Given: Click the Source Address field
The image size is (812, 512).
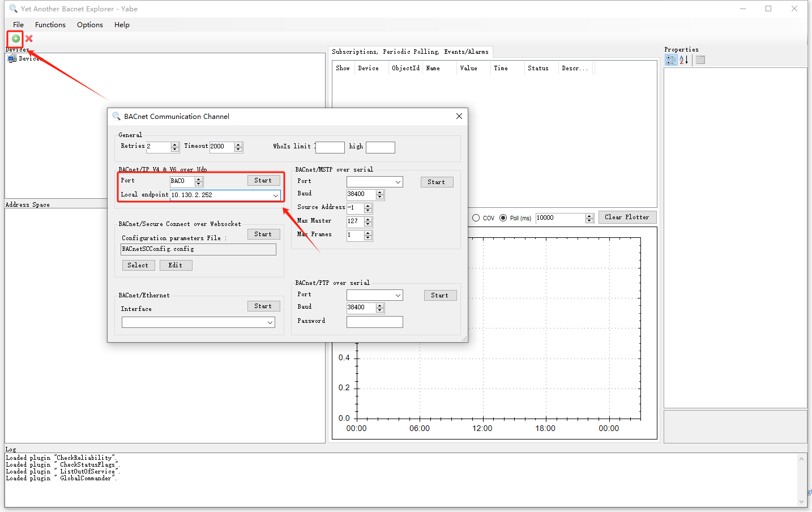Looking at the screenshot, I should [355, 208].
